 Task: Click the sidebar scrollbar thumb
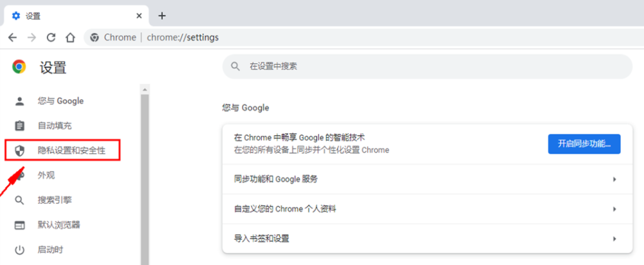point(145,179)
